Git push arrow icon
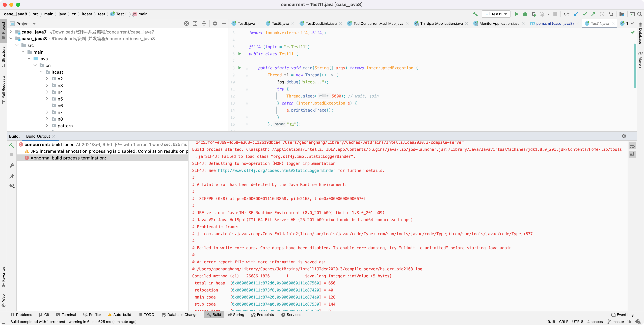 click(x=593, y=14)
